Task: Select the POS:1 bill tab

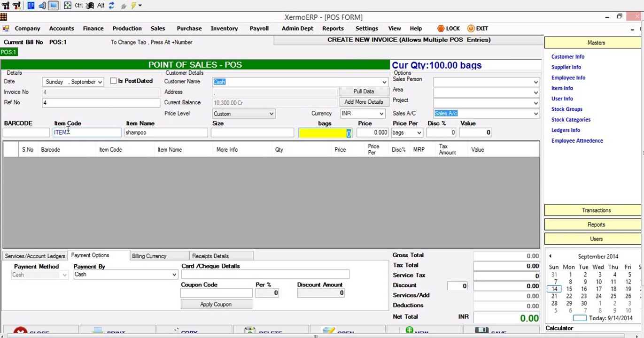Action: pos(9,52)
